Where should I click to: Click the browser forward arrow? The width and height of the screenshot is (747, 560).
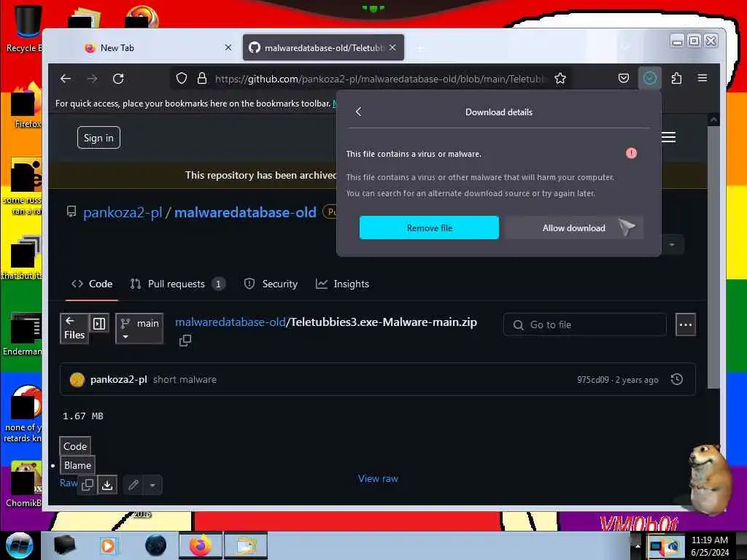(x=92, y=79)
